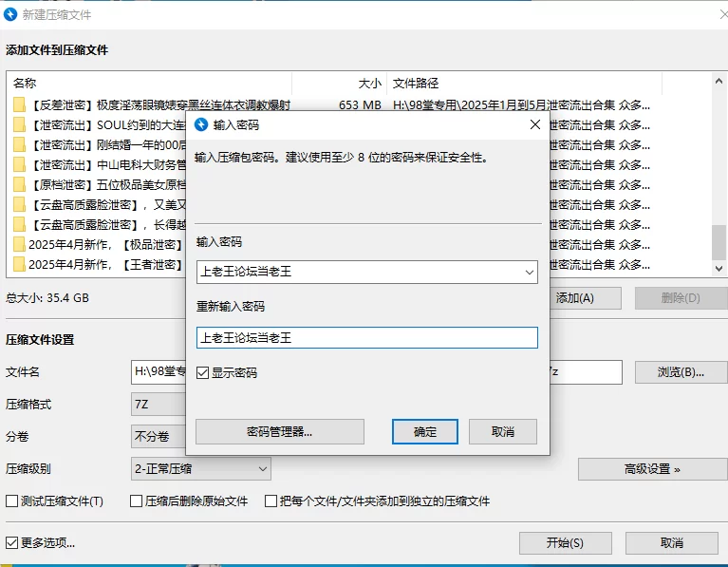Start compression with 开始(S)
728x567 pixels.
(565, 543)
